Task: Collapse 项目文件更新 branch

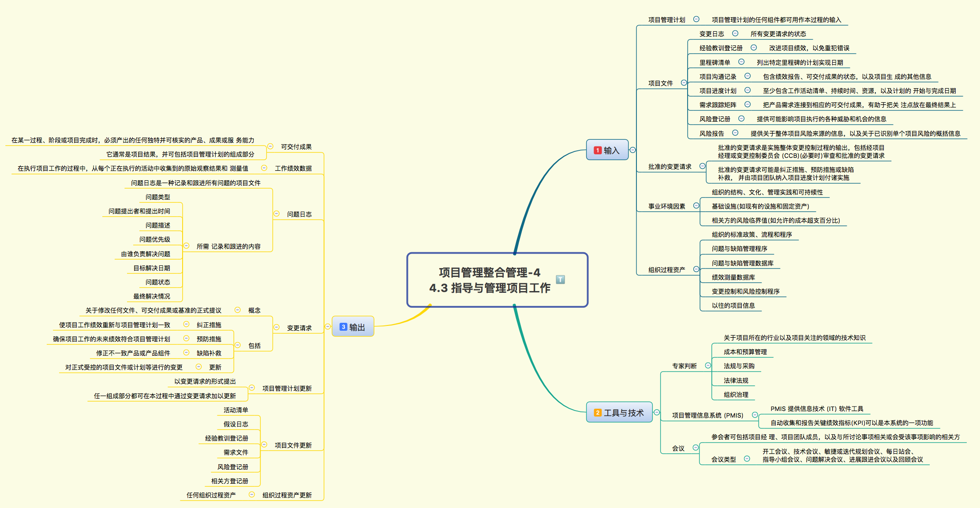Action: (264, 444)
